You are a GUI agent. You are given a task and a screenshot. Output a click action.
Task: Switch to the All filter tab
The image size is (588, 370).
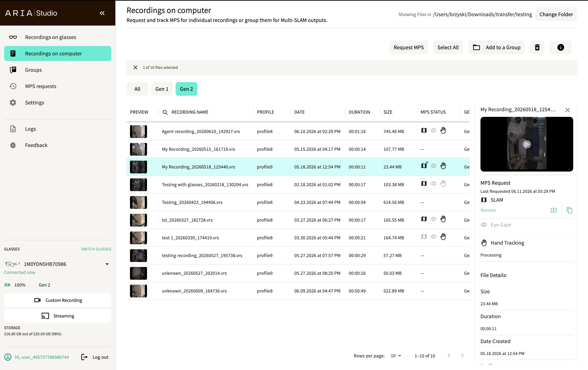(137, 89)
